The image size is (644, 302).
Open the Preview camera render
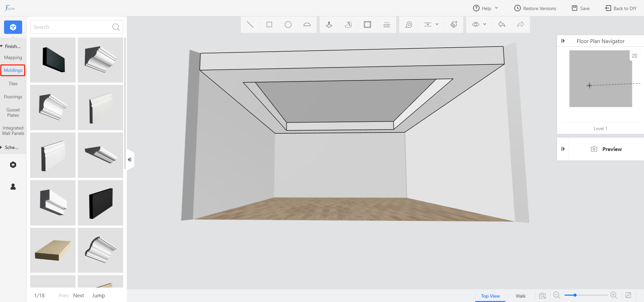point(606,149)
